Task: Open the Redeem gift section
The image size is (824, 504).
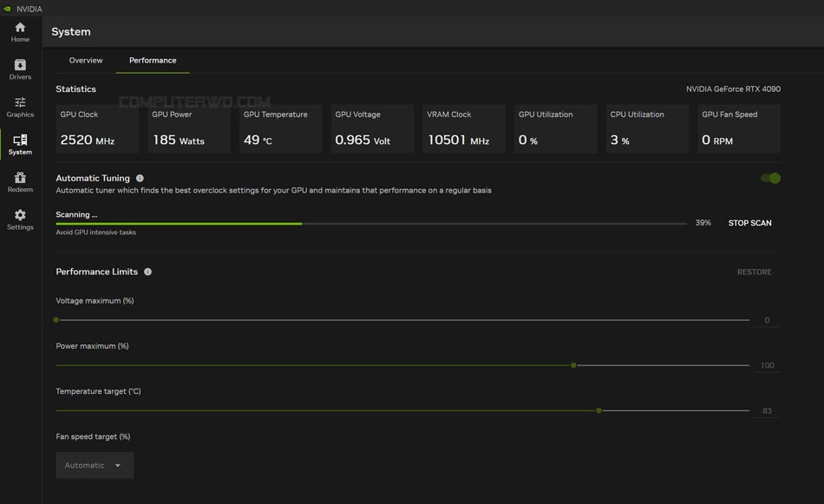Action: point(20,182)
